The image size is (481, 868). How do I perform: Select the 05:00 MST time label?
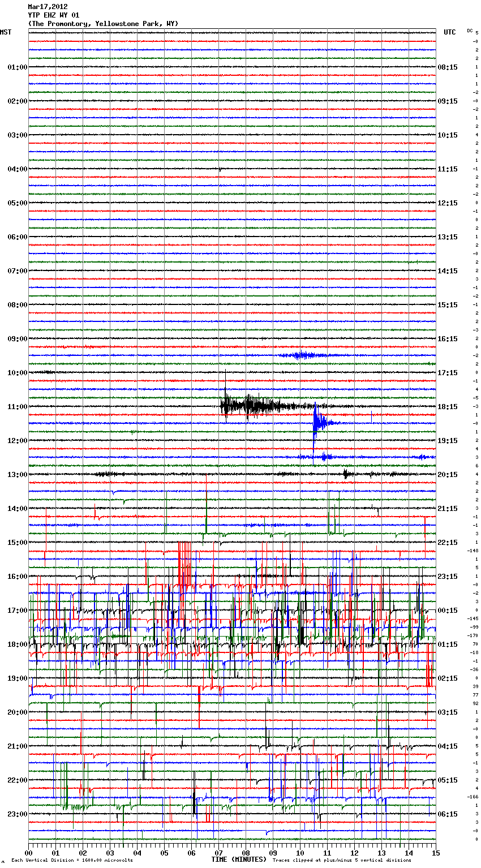pos(18,203)
